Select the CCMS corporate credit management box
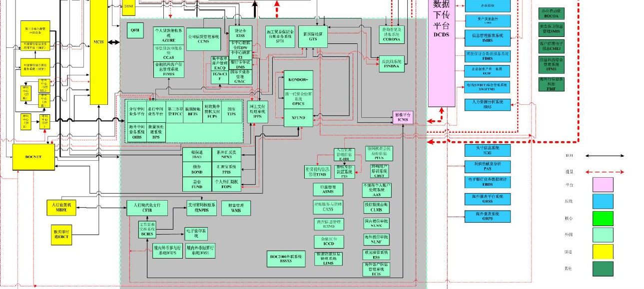The width and height of the screenshot is (644, 289). [x=203, y=39]
